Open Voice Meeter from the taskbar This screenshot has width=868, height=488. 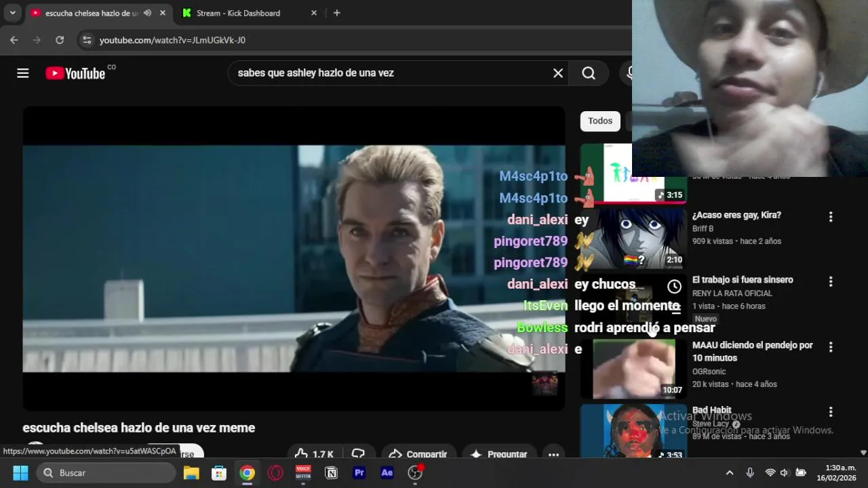pyautogui.click(x=303, y=472)
